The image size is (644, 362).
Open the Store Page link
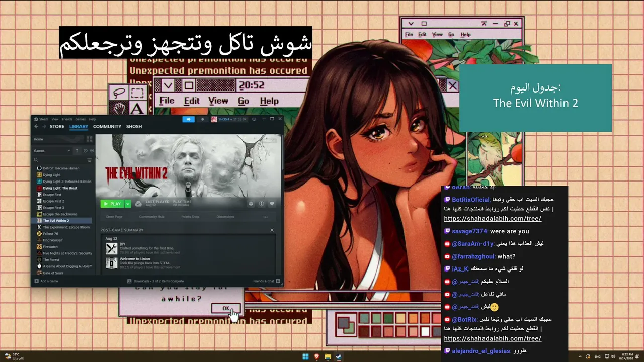point(114,217)
